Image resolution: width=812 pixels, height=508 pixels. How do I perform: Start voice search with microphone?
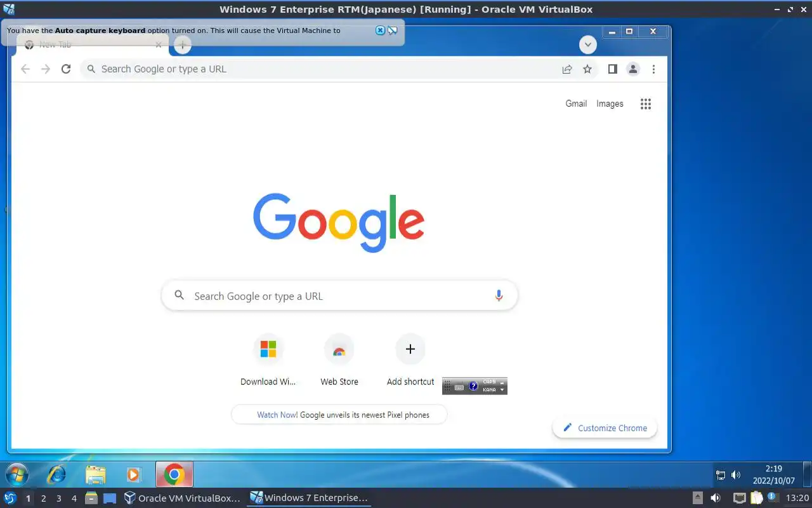[x=499, y=296]
